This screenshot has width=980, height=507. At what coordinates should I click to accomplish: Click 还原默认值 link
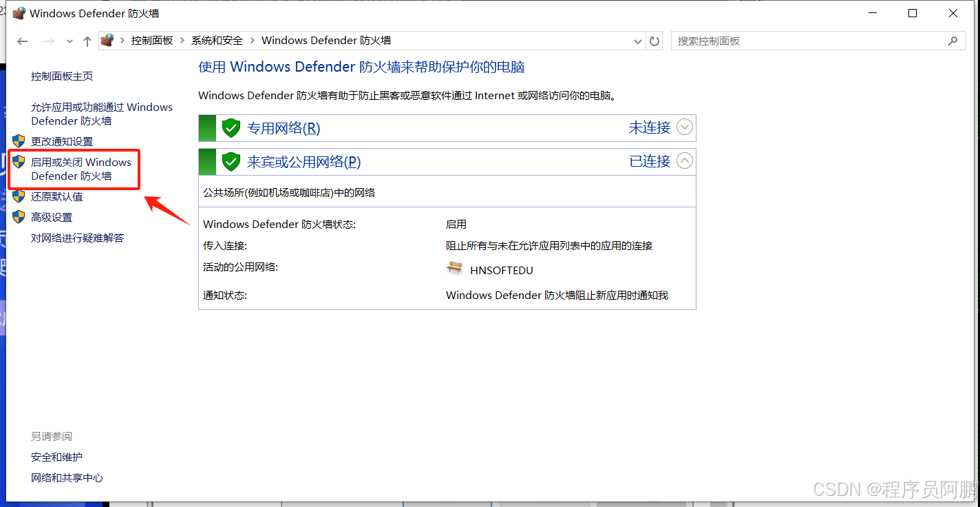point(56,197)
